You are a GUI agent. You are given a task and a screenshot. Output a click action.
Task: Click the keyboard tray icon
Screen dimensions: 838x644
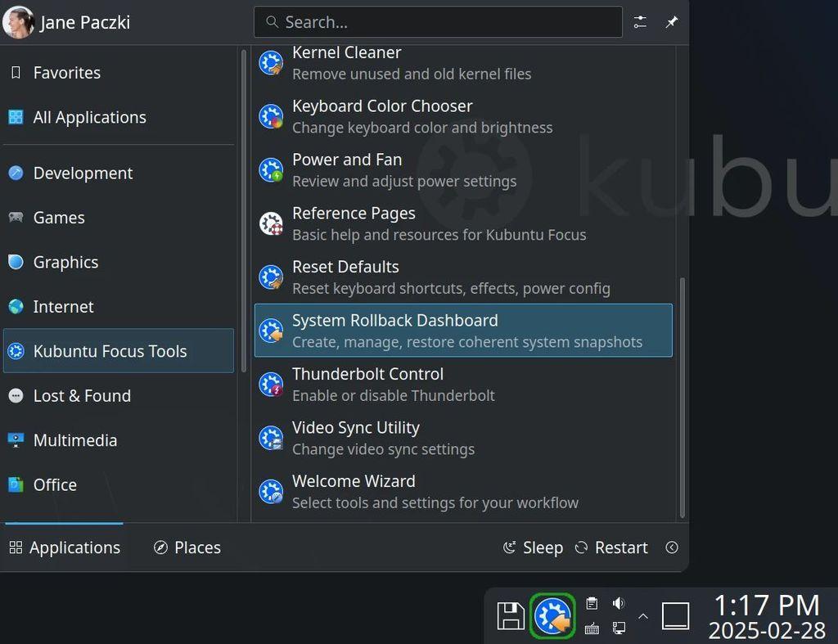click(x=592, y=628)
